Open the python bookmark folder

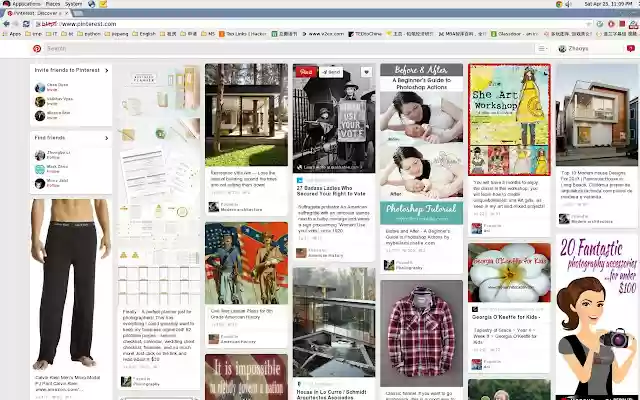coord(89,34)
